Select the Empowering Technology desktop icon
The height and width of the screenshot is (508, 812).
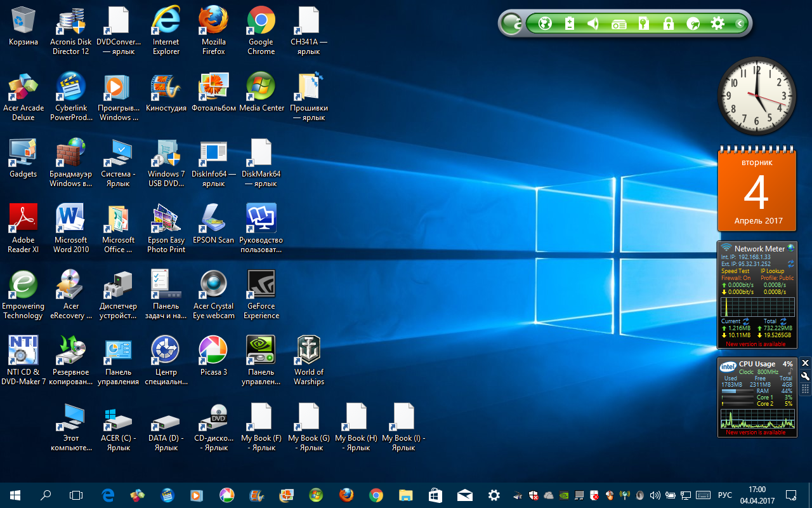(x=23, y=295)
